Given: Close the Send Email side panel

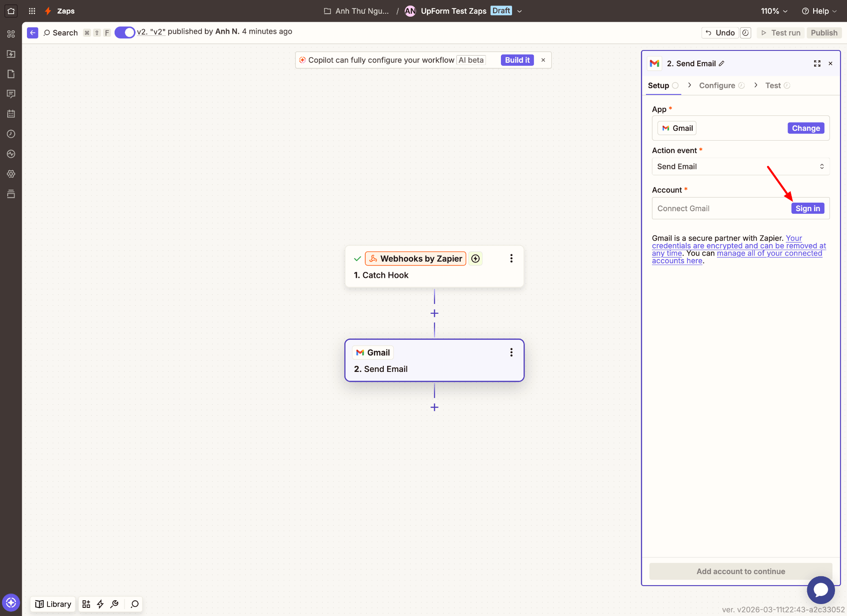Looking at the screenshot, I should 831,64.
